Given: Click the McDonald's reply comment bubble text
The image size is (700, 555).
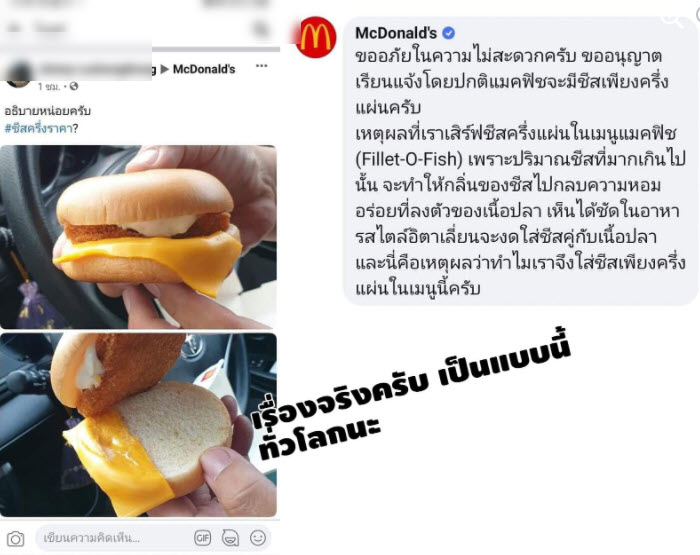Looking at the screenshot, I should [x=520, y=172].
